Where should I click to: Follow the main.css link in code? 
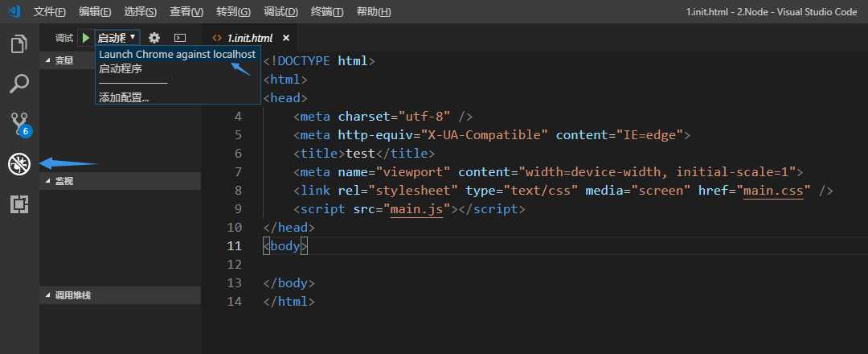773,191
